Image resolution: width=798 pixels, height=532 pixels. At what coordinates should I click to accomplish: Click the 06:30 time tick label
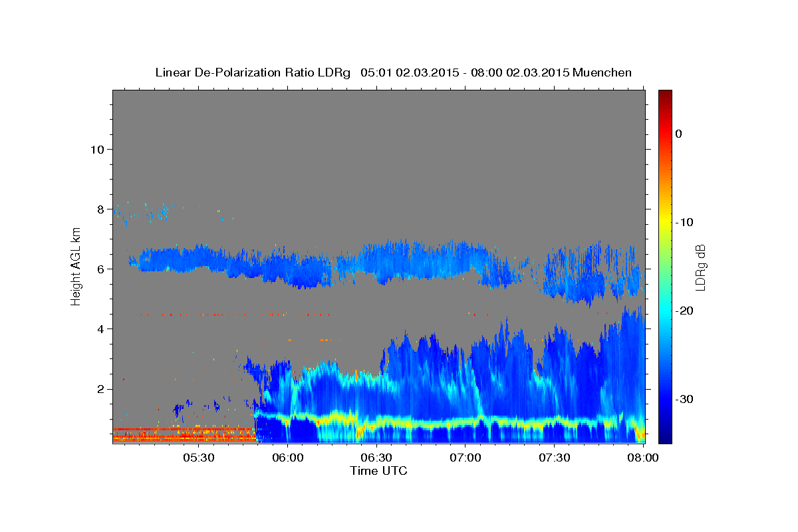[377, 458]
